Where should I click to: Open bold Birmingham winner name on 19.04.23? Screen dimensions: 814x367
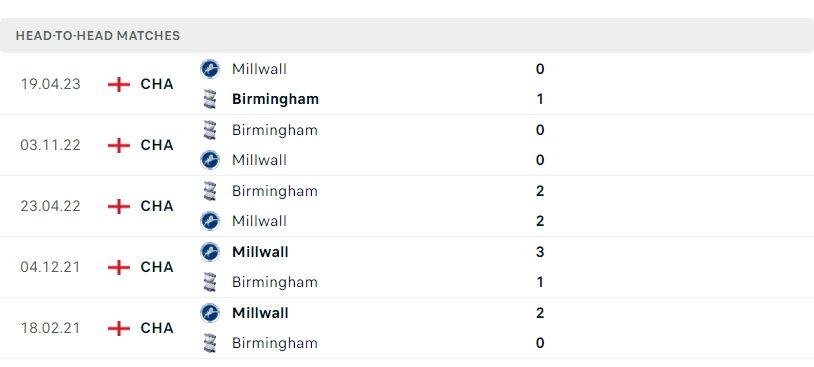(275, 99)
